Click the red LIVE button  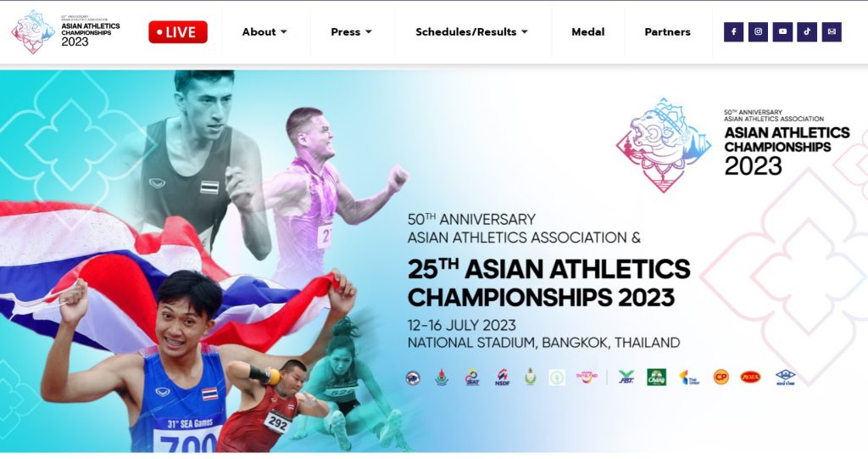click(178, 32)
